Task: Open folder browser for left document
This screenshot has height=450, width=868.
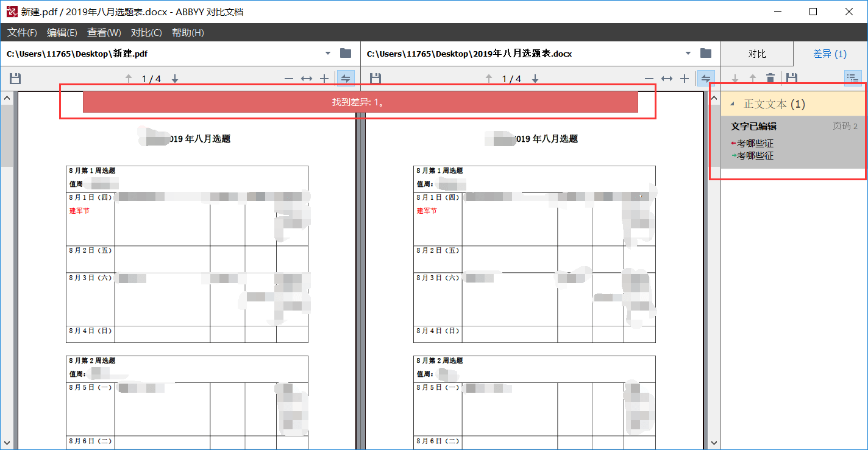Action: [346, 54]
